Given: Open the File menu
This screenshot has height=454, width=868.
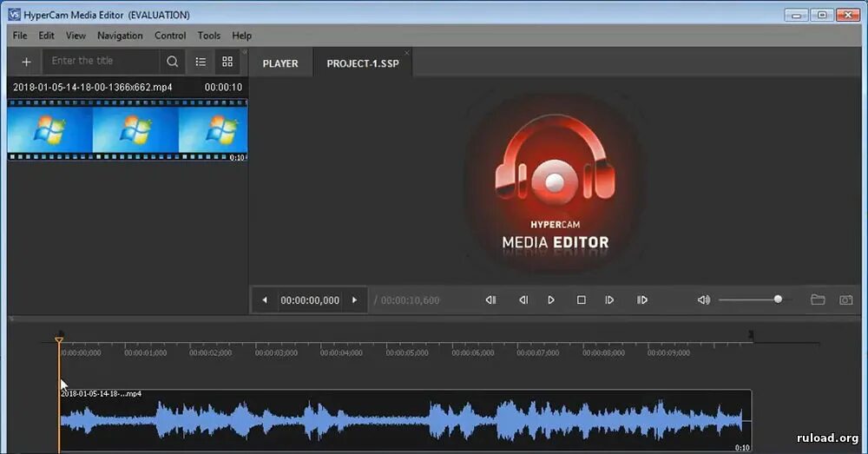Looking at the screenshot, I should 20,36.
